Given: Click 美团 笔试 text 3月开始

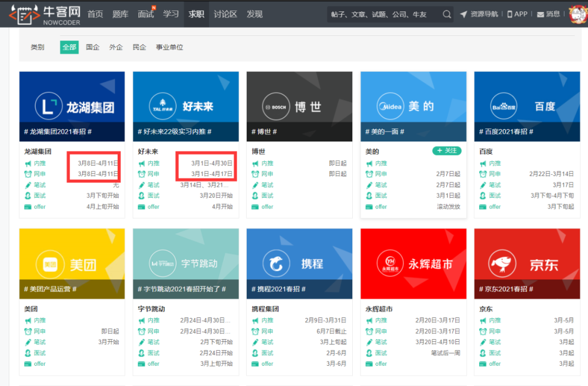Looking at the screenshot, I should coord(109,342).
